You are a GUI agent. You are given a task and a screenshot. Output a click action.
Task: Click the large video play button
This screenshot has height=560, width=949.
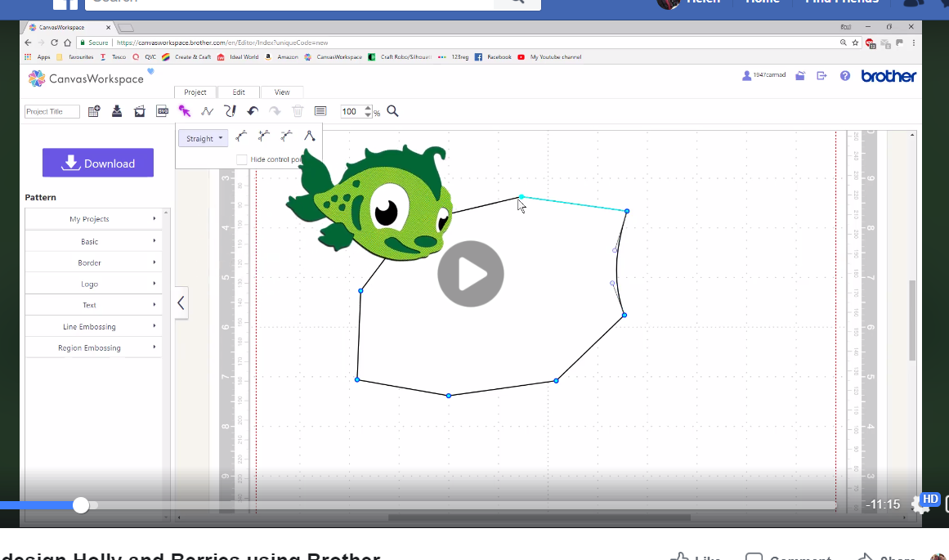(471, 274)
